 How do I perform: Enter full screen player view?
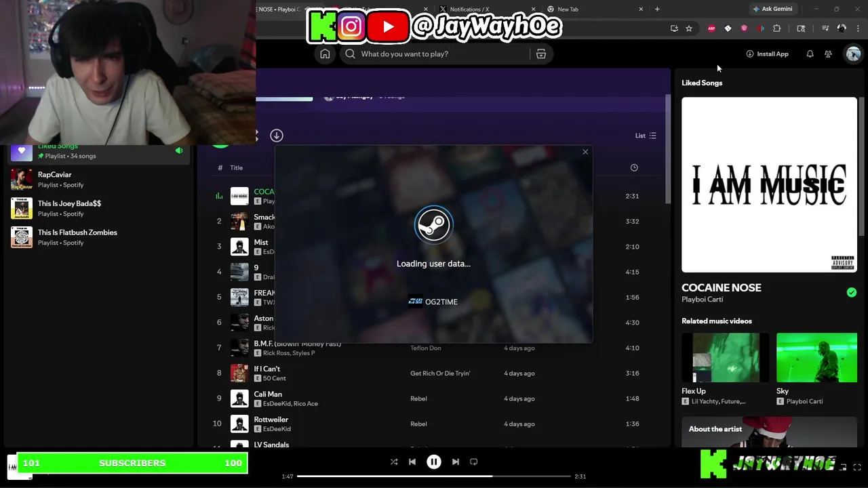858,467
